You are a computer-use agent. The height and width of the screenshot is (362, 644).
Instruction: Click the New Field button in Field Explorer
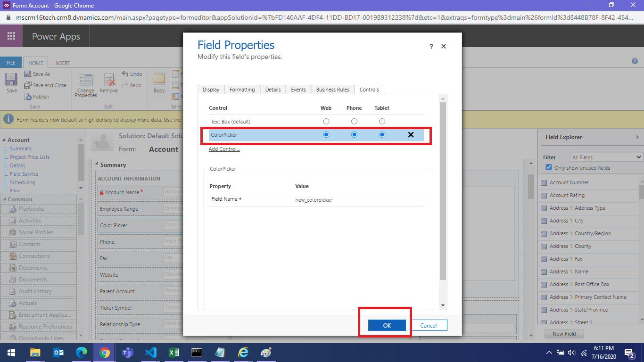[564, 333]
